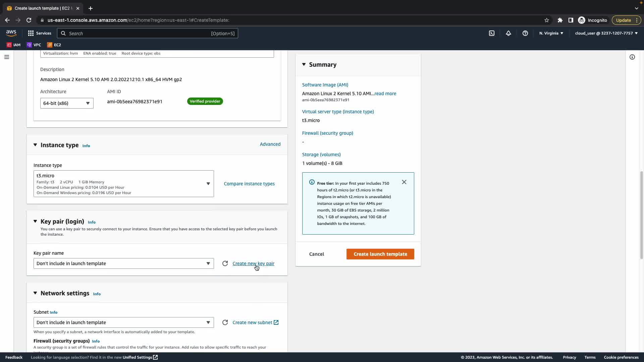Collapse the Summary panel
The width and height of the screenshot is (644, 362).
click(x=304, y=64)
